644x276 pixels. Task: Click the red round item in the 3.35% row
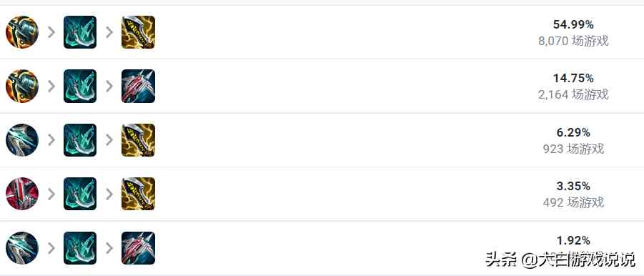click(x=22, y=194)
